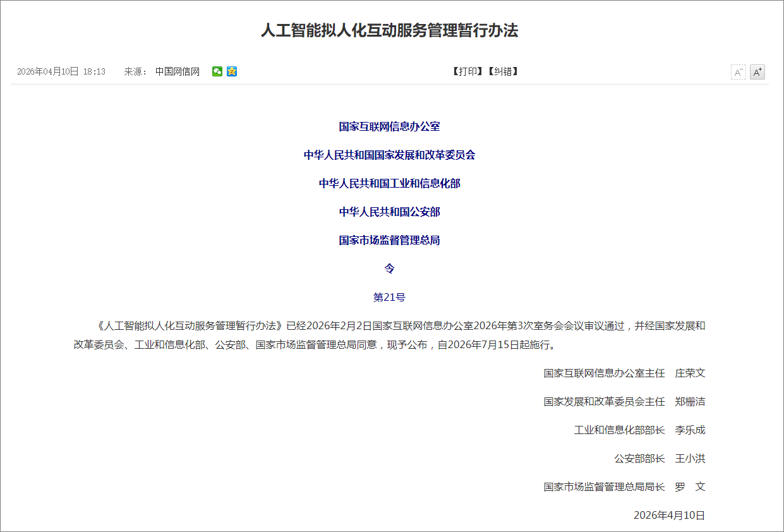Click signature line 国家发展和改革委员会主任 郑栅洁
Screen dimensions: 784x532
point(624,401)
